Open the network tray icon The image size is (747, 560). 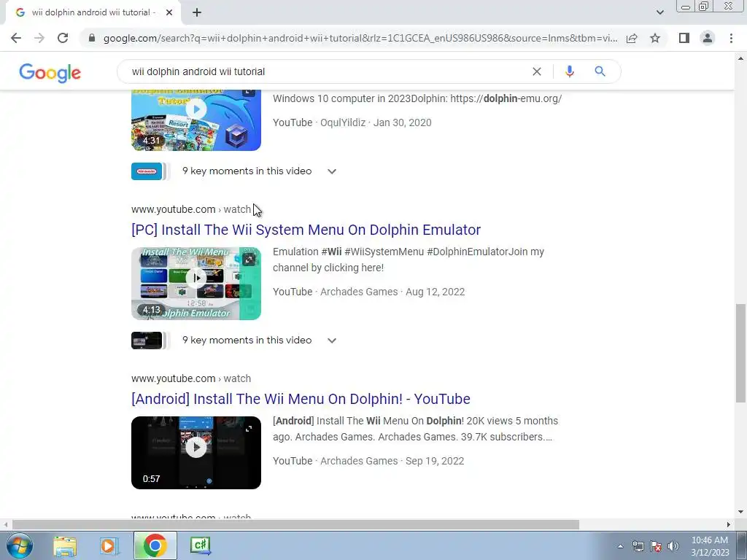click(x=638, y=546)
